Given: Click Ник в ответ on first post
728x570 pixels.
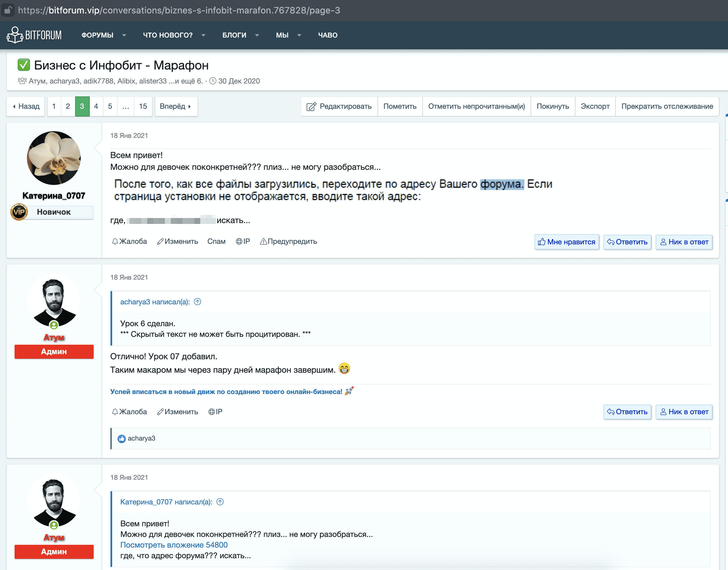Looking at the screenshot, I should [684, 242].
